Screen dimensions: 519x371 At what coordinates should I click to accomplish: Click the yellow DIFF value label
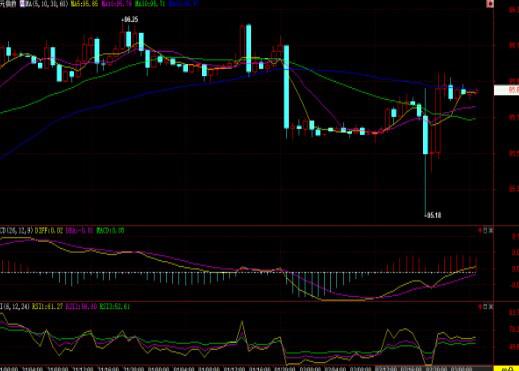pos(49,230)
